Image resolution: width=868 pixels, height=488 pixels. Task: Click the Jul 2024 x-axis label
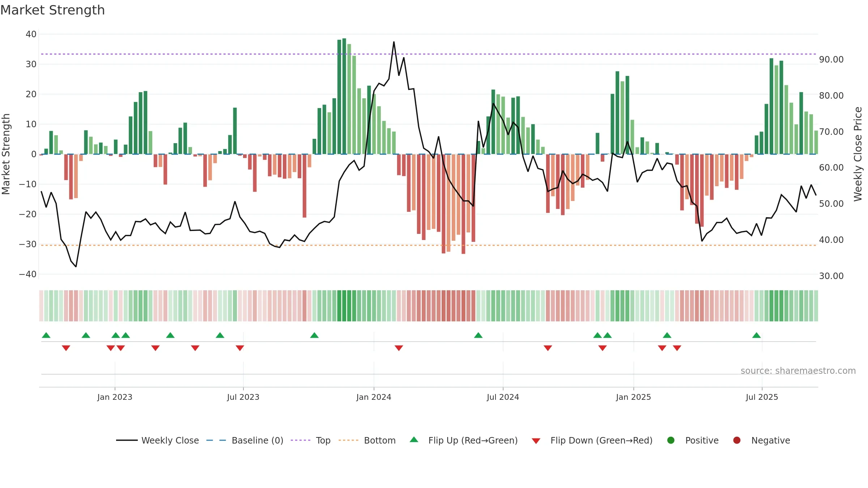[x=503, y=397]
